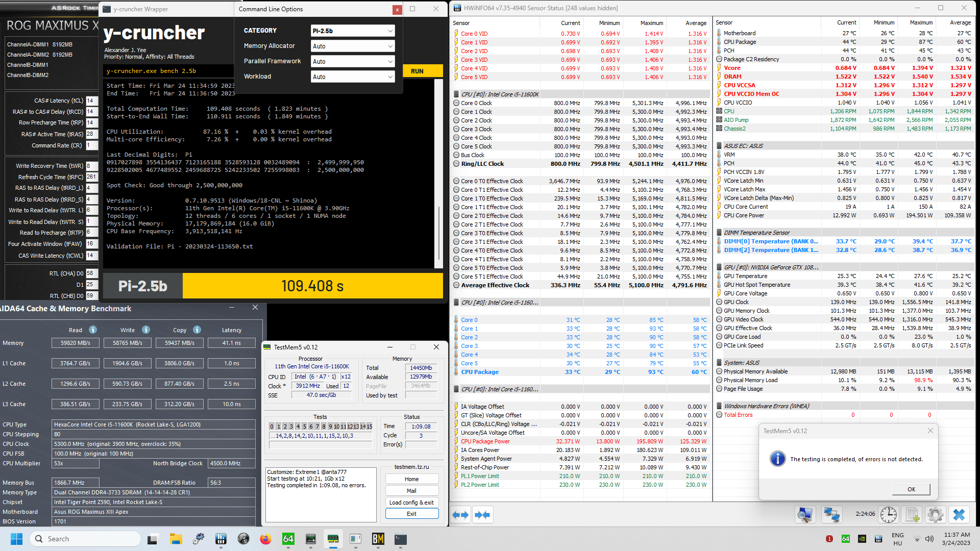
Task: Open the testmem.tz.ru link
Action: point(412,467)
